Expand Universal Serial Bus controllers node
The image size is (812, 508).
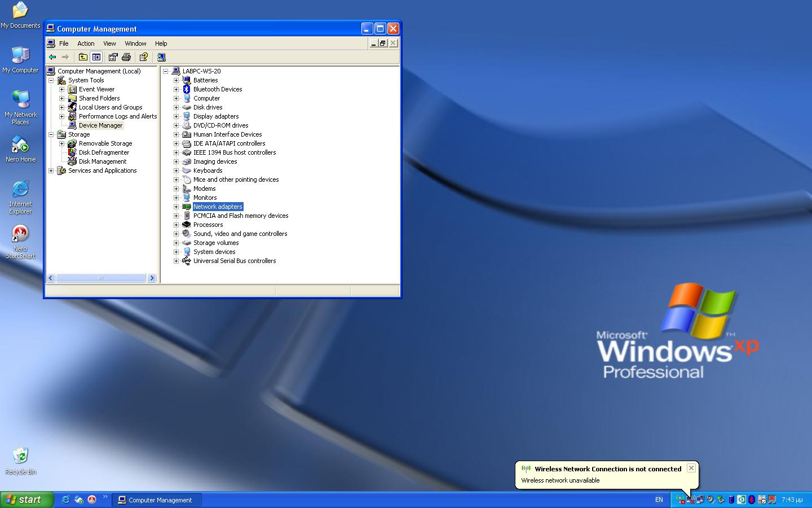(176, 261)
